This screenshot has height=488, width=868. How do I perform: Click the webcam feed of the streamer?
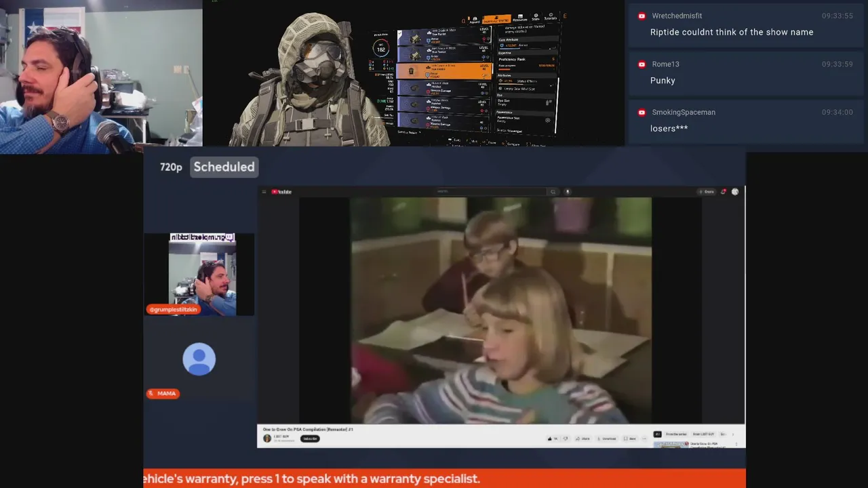tap(101, 77)
